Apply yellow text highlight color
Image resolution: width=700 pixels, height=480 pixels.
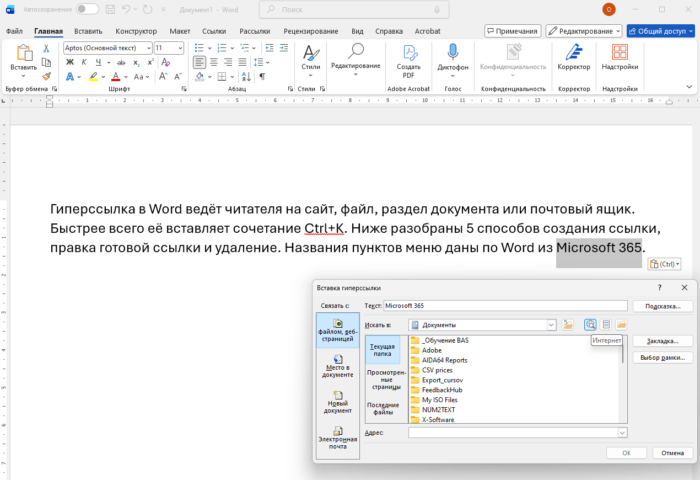click(x=93, y=77)
